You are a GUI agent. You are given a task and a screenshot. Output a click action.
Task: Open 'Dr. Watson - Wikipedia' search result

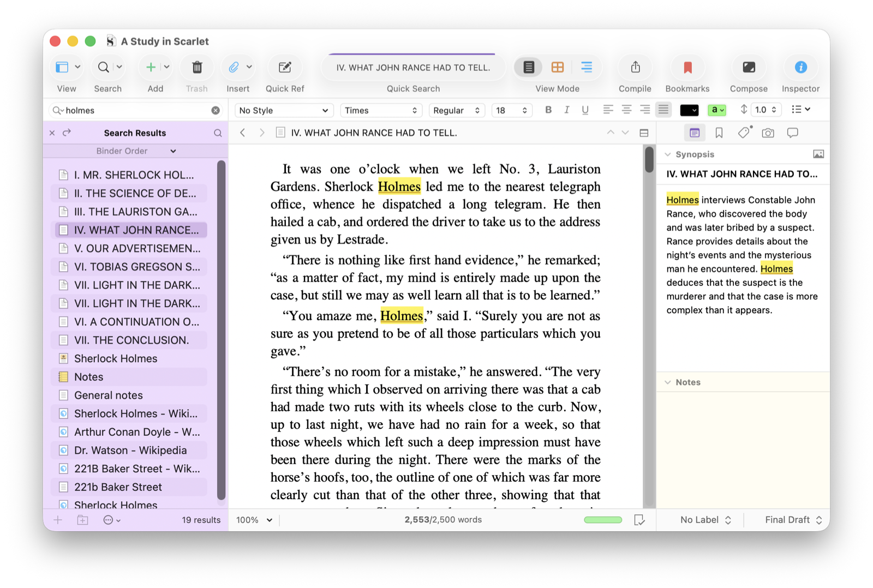(130, 451)
